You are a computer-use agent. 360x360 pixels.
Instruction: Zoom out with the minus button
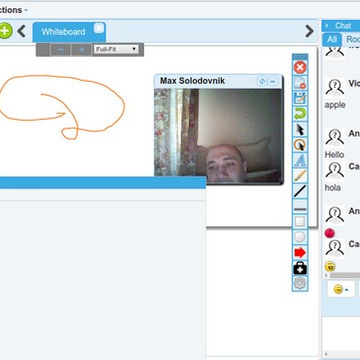[x=61, y=50]
